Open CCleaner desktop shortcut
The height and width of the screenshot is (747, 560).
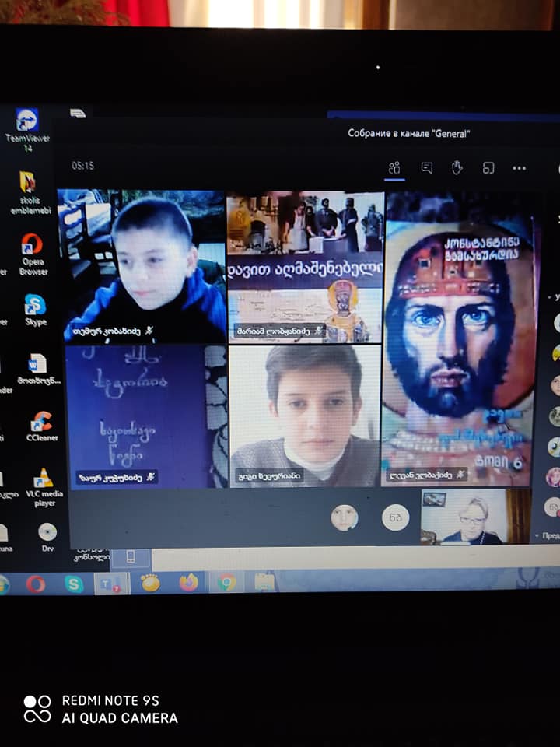(x=42, y=426)
